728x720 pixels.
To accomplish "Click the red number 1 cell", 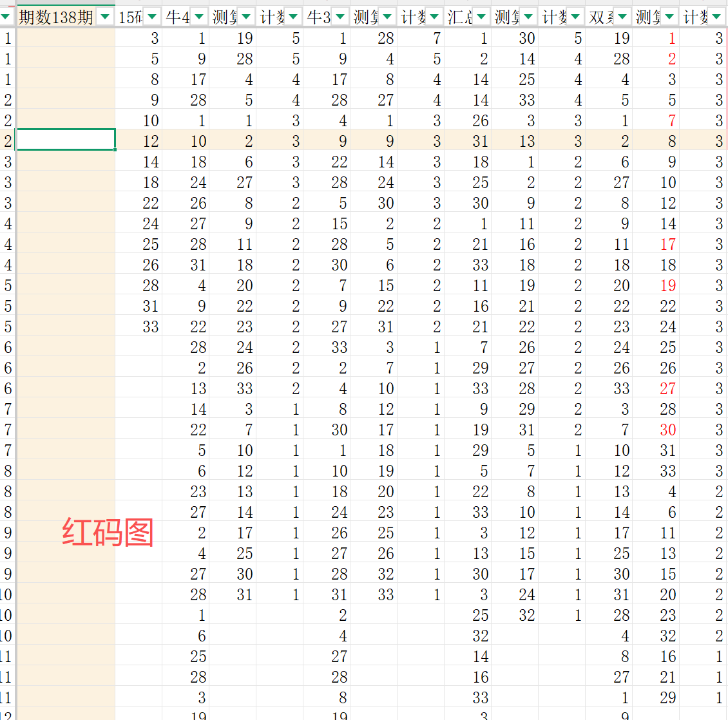I will (656, 38).
